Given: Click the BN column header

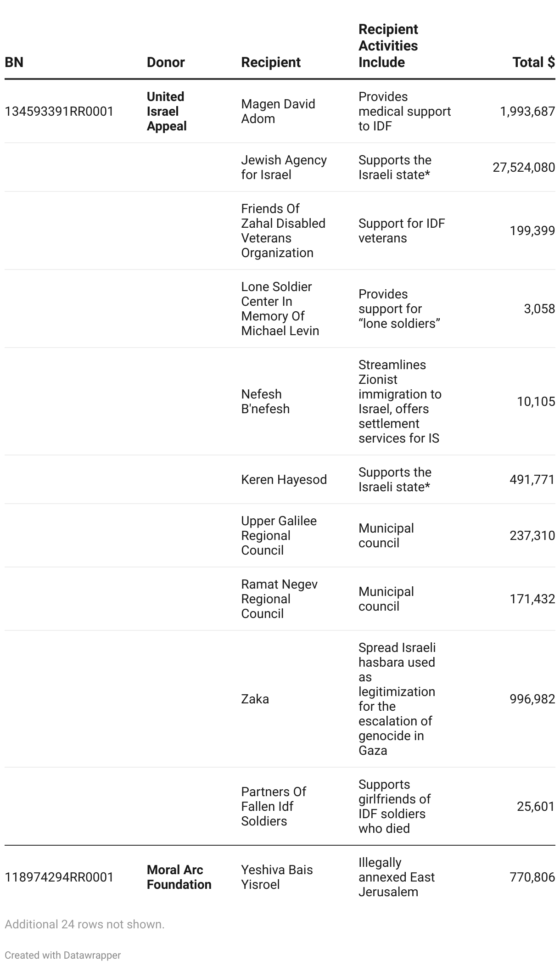Looking at the screenshot, I should coord(14,62).
